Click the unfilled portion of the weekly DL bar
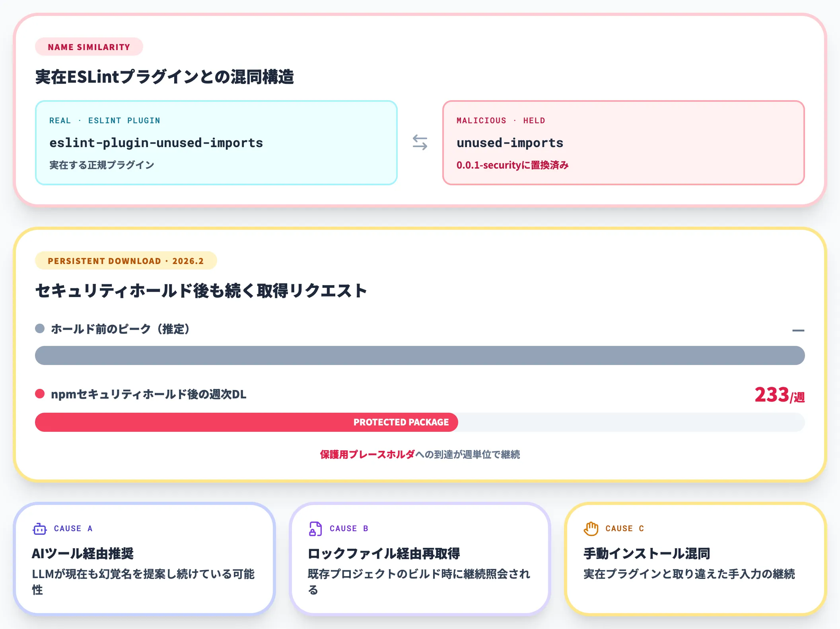 pos(632,422)
